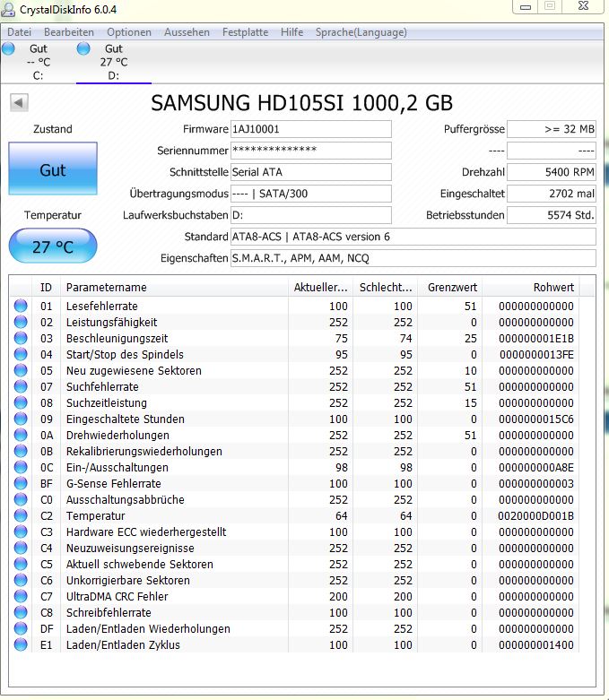Click status orb for Aktuell schwebende Sektoren
The height and width of the screenshot is (700, 609).
[x=21, y=564]
